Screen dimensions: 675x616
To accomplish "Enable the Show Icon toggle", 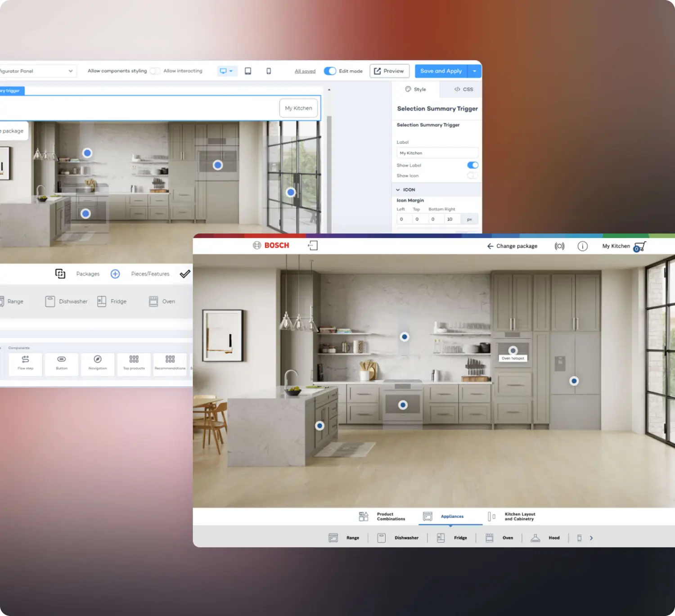I will [x=472, y=175].
